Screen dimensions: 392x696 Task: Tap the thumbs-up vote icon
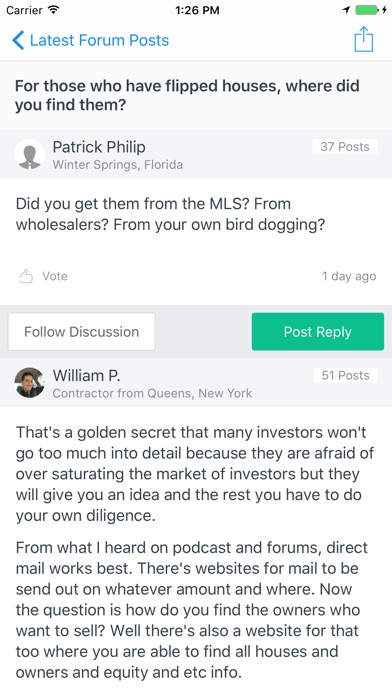pyautogui.click(x=26, y=276)
